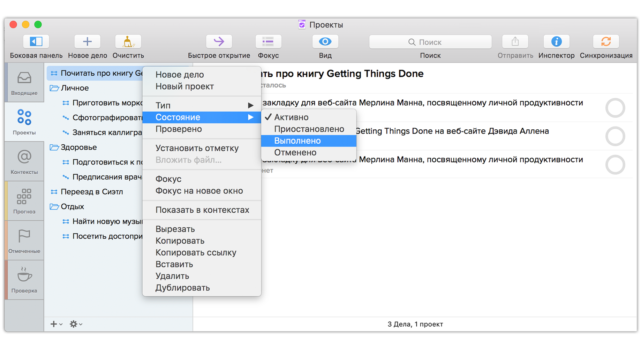Screen dimensions: 641x364
Task: Select Вырезать menu entry
Action: point(202,229)
